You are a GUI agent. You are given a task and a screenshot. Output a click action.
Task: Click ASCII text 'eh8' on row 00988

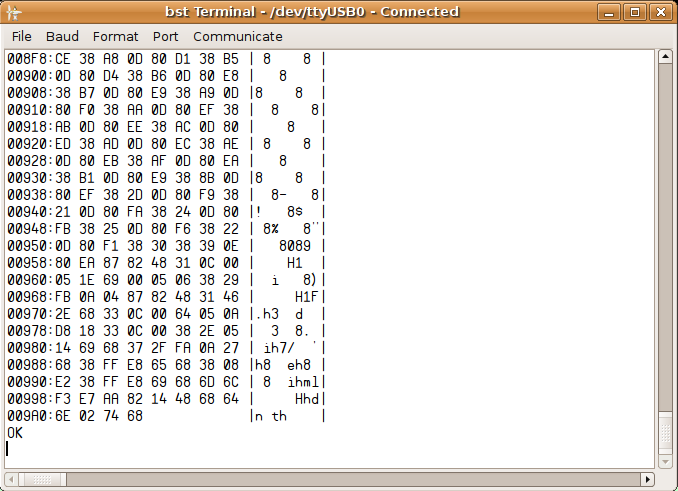coord(299,365)
